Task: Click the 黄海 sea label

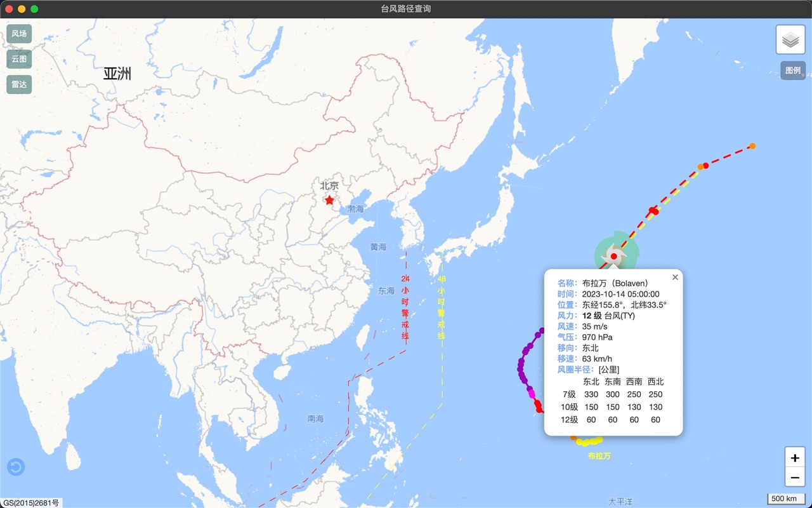Action: click(x=378, y=247)
